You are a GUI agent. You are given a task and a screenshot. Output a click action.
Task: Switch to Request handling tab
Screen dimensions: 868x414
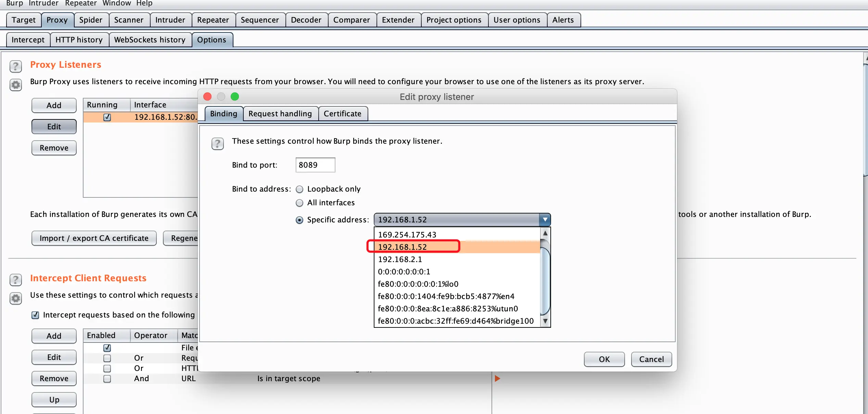pyautogui.click(x=280, y=114)
